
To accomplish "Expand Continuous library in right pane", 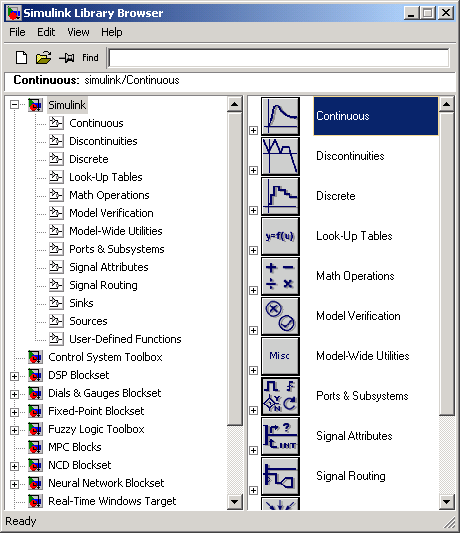I will pos(253,131).
